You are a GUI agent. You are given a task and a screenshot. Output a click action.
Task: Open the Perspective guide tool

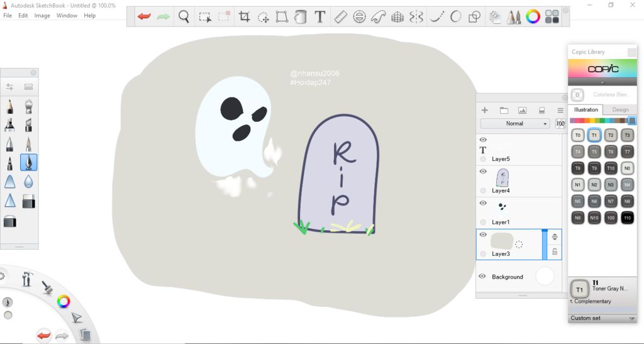point(397,17)
